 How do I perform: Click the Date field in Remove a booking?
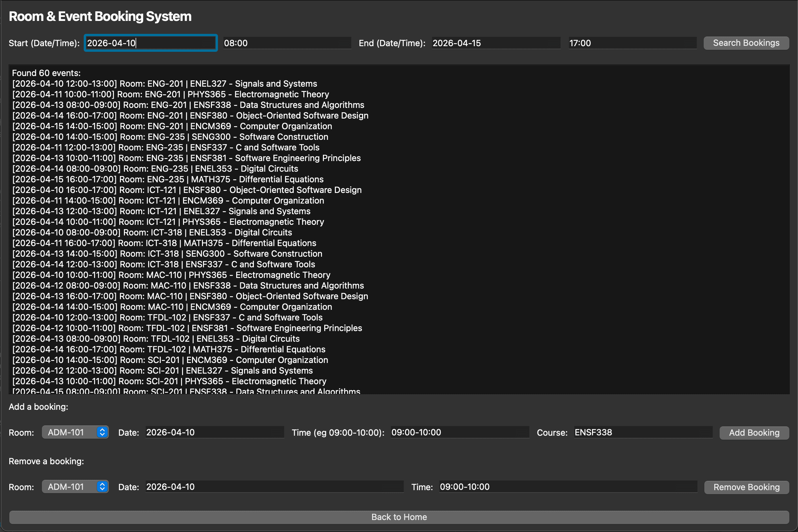click(275, 487)
